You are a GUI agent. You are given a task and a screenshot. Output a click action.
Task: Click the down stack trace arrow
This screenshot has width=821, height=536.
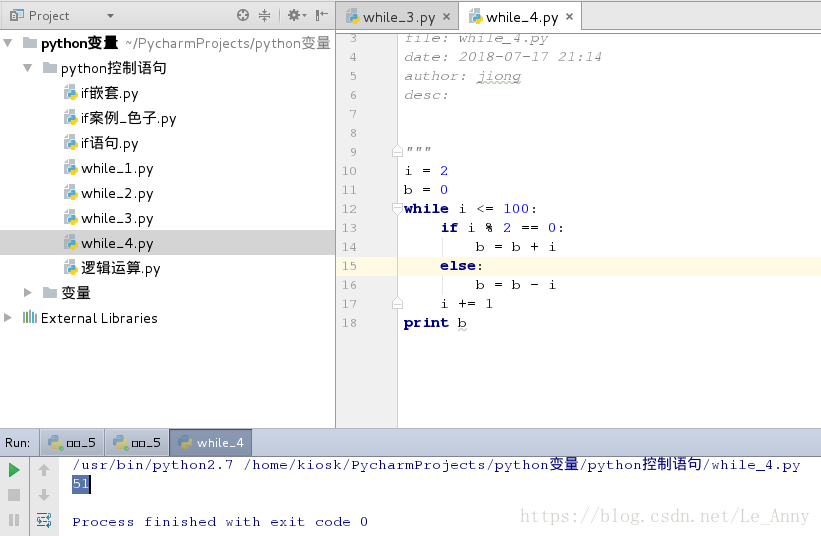pyautogui.click(x=44, y=495)
